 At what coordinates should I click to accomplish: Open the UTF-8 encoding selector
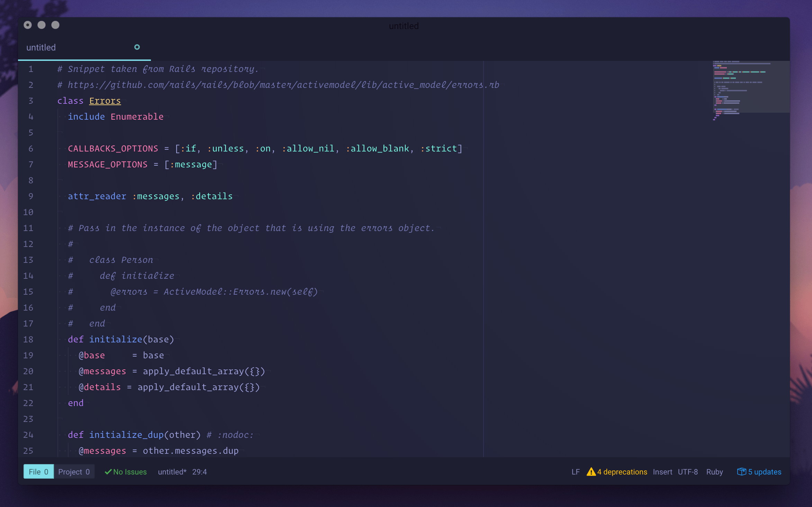687,471
